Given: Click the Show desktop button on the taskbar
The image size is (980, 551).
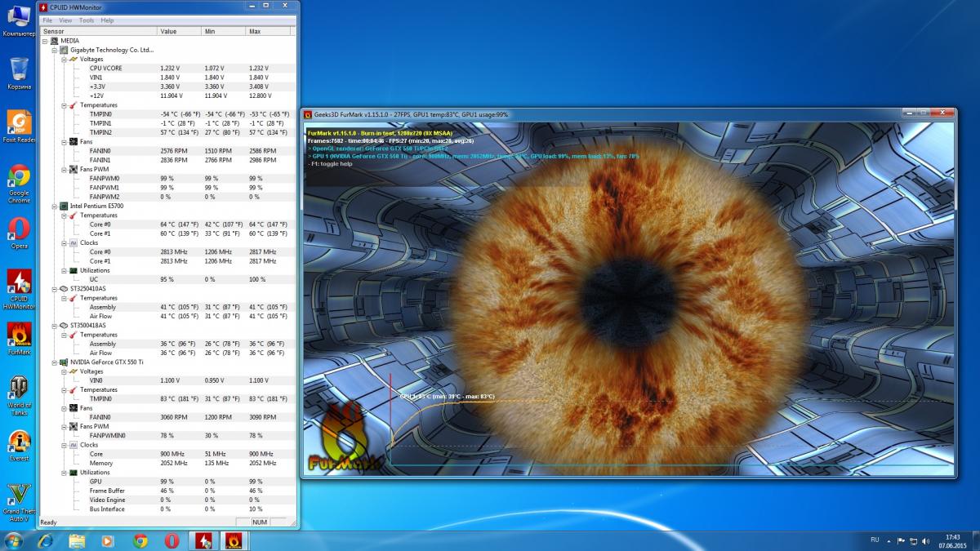Looking at the screenshot, I should pos(975,540).
